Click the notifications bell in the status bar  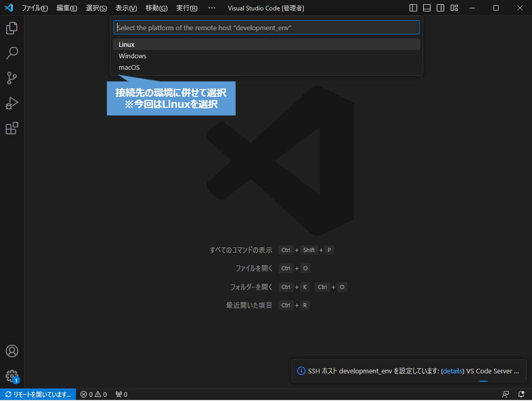pos(521,394)
